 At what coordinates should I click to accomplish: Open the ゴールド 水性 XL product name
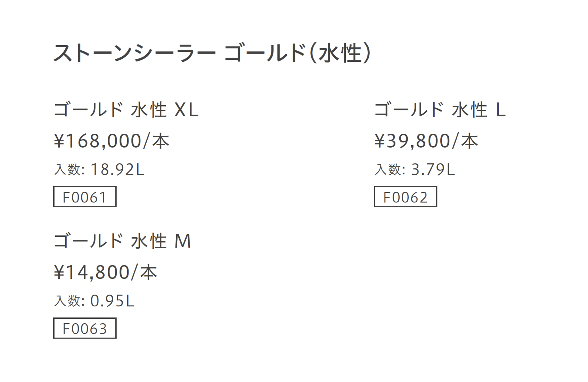126,110
